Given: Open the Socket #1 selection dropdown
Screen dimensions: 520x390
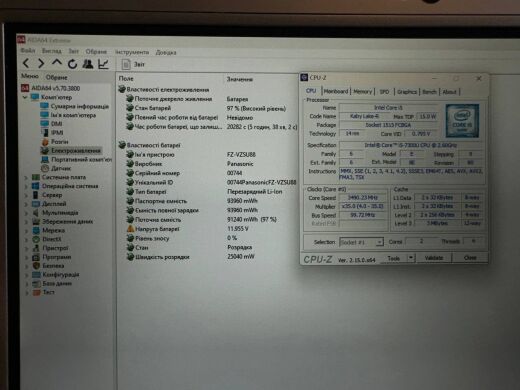Looking at the screenshot, I should click(x=361, y=242).
